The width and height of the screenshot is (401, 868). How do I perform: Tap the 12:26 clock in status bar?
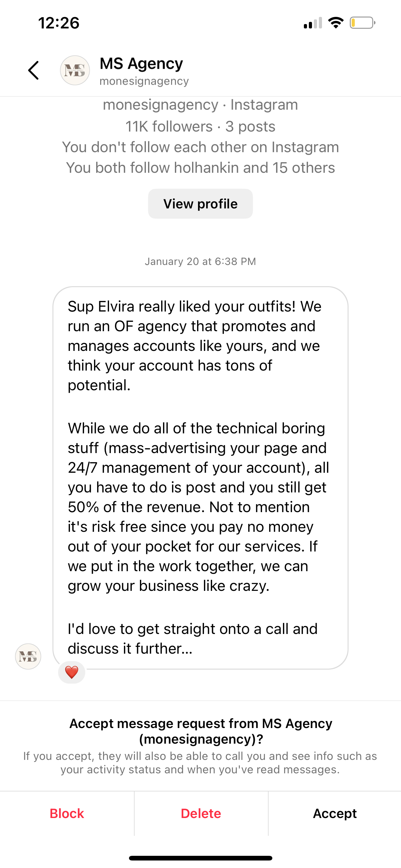(59, 23)
